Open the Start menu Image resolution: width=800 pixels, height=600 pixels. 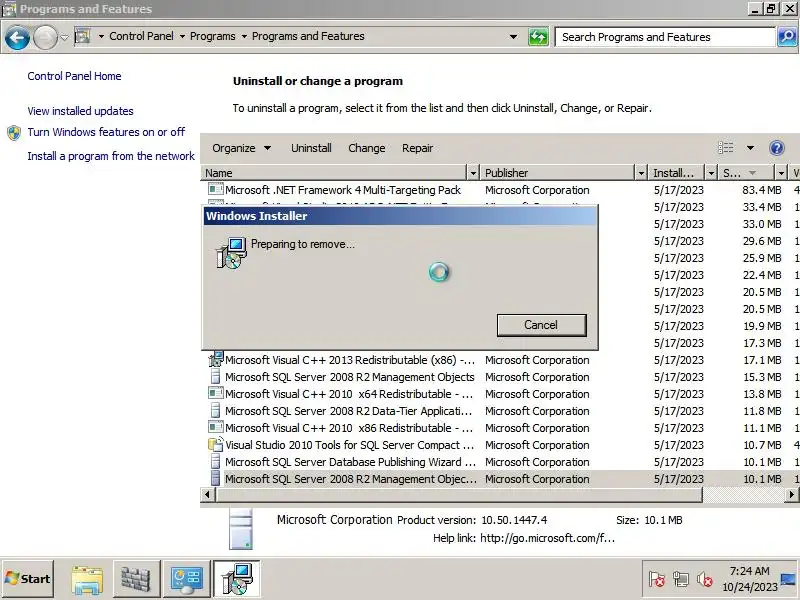tap(28, 579)
